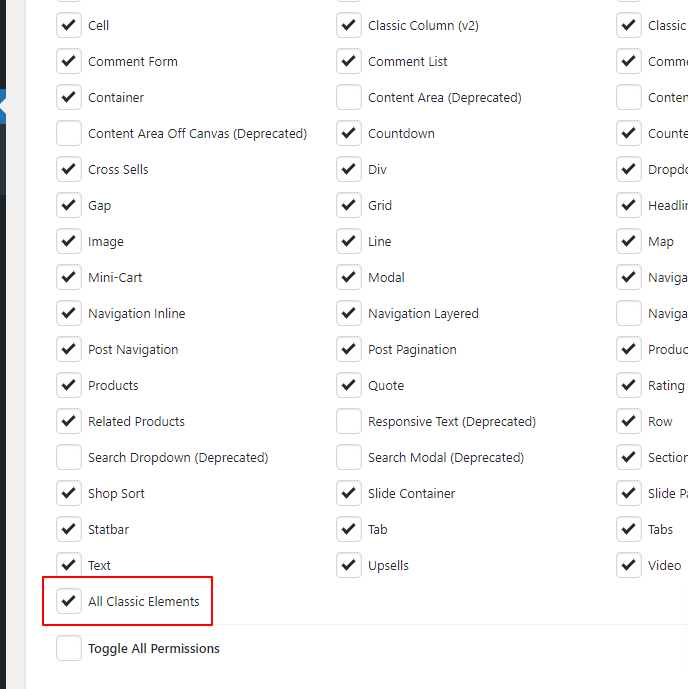Check the Search Dropdown (Deprecated) box
Image resolution: width=688 pixels, height=689 pixels.
(69, 457)
